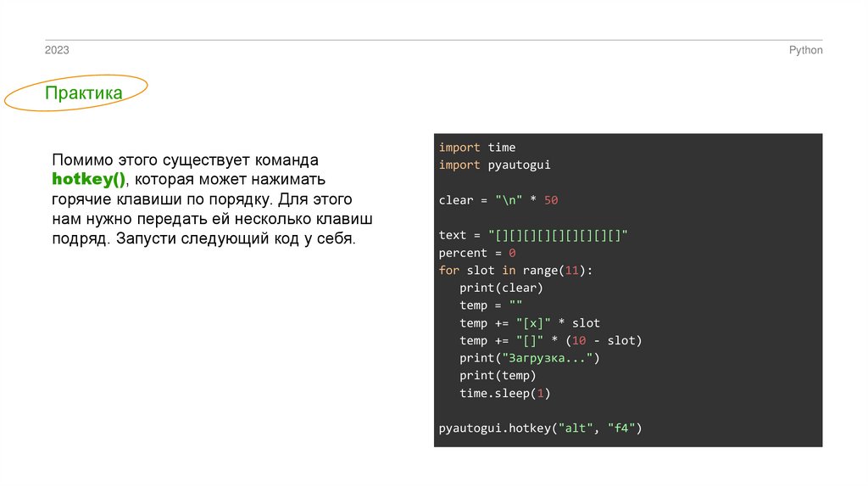Image resolution: width=868 pixels, height=487 pixels.
Task: Click the 'pyautogui.hotkey("alt", "f4")' line
Action: 540,428
